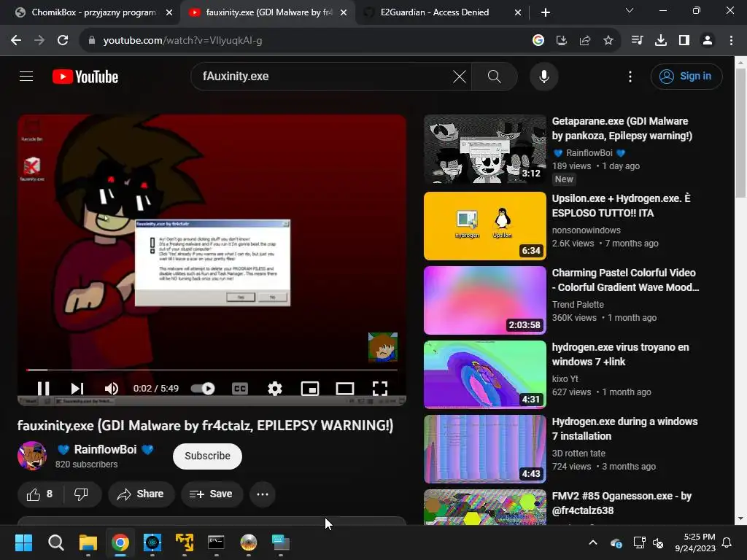Viewport: 747px width, 560px height.
Task: Toggle closed captions CC
Action: tap(240, 389)
